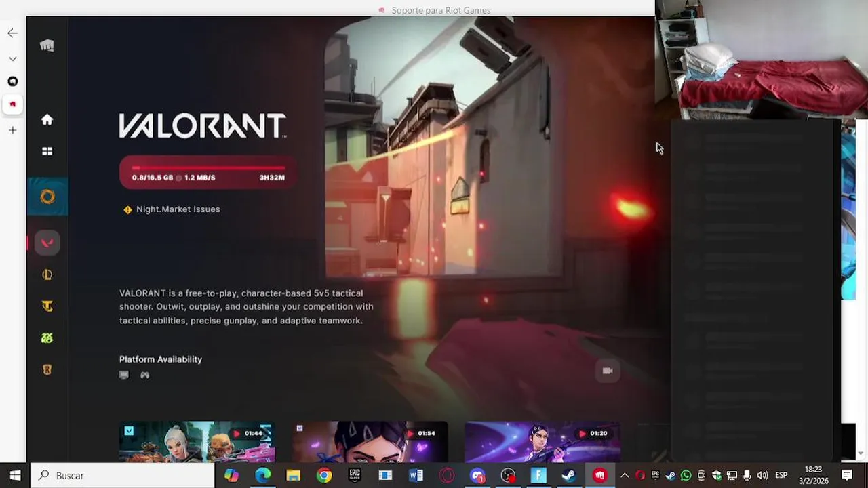This screenshot has width=868, height=488.
Task: Open Microsoft Edge from the taskbar
Action: tap(262, 475)
